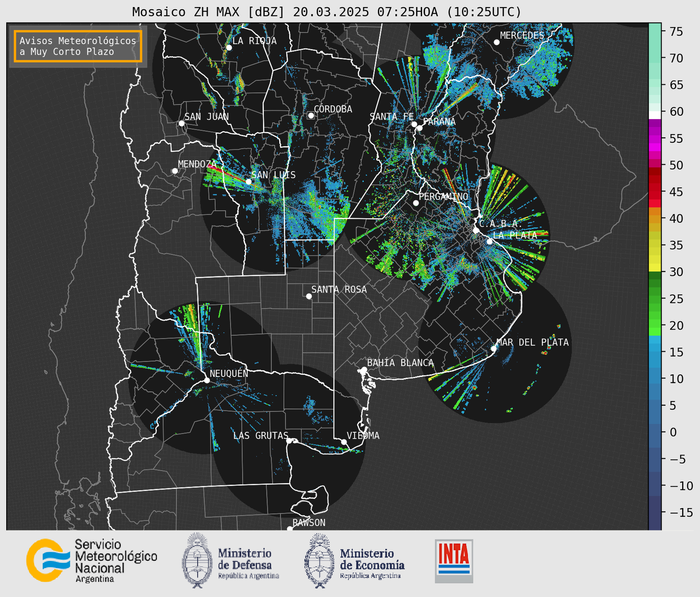Click the magenta 55 dBZ color band
The image size is (700, 597).
pyautogui.click(x=655, y=139)
